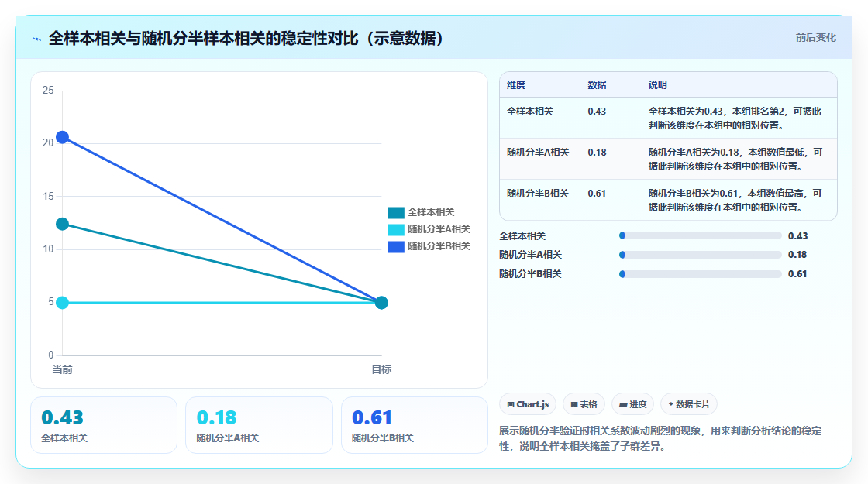Select the Chart.js tag

point(528,404)
